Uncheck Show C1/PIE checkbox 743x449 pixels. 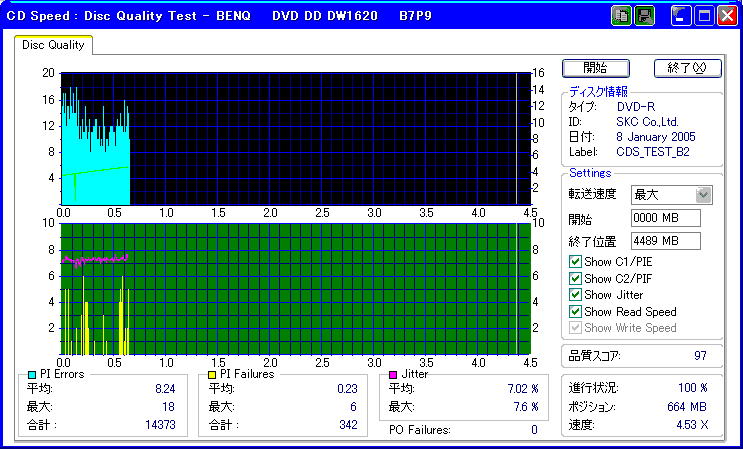[575, 261]
